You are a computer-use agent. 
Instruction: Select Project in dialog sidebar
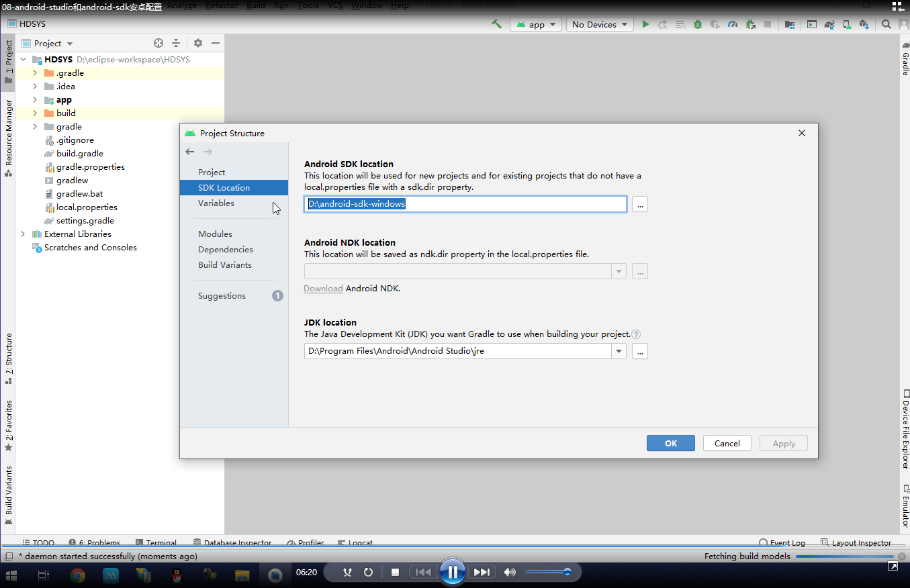[x=212, y=173]
